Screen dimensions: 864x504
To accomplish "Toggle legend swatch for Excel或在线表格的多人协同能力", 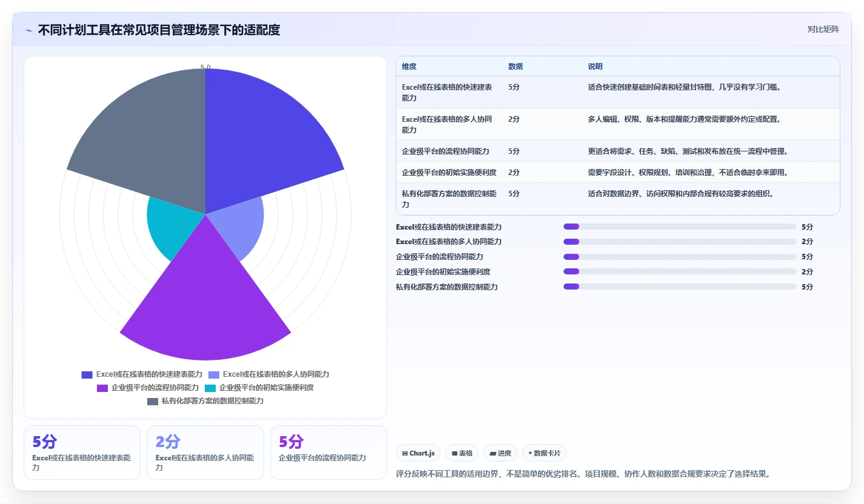I will 214,374.
